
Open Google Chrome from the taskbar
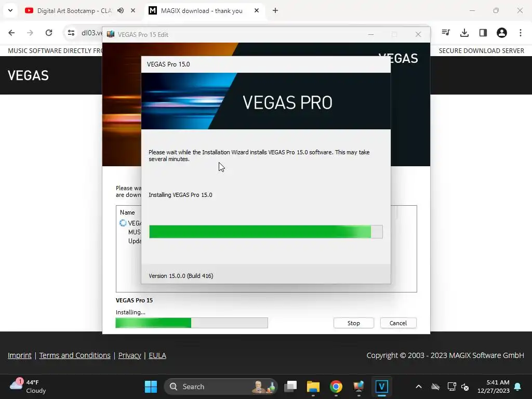click(336, 387)
